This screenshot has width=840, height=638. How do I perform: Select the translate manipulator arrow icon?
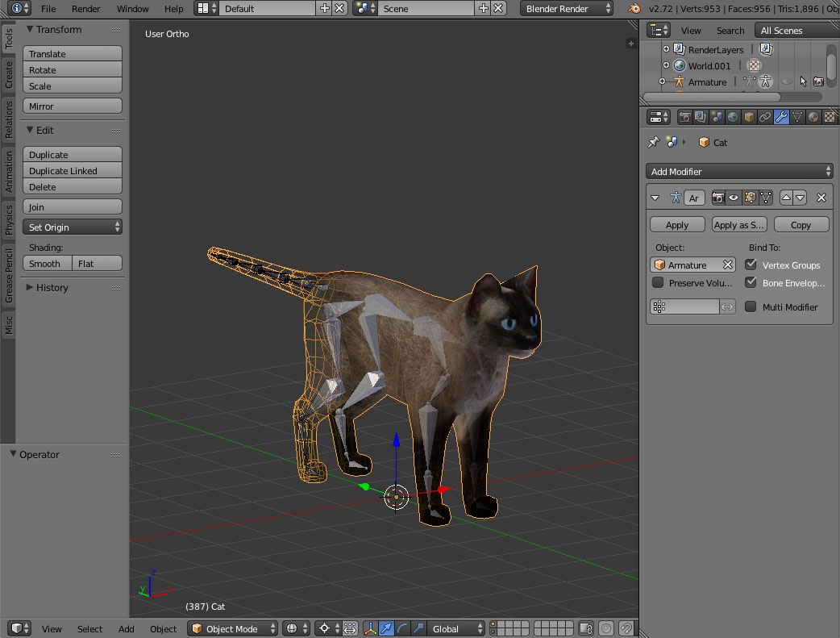pos(386,628)
